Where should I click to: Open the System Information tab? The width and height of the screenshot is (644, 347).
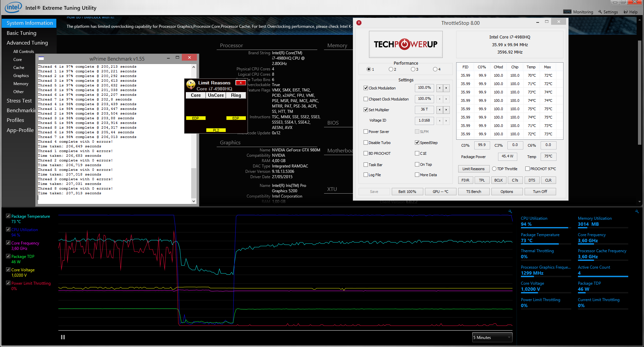click(29, 23)
